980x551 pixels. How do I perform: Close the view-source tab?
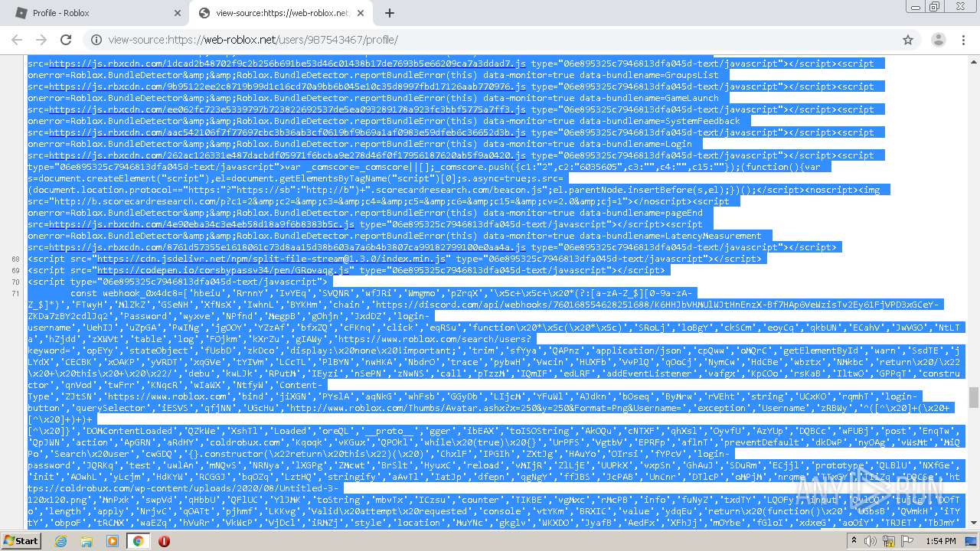(x=362, y=13)
